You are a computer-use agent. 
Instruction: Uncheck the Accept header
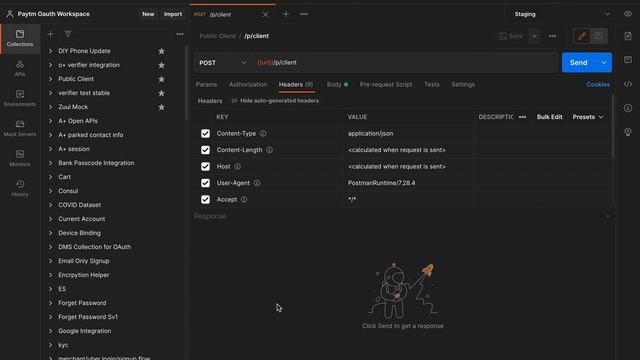(x=205, y=200)
